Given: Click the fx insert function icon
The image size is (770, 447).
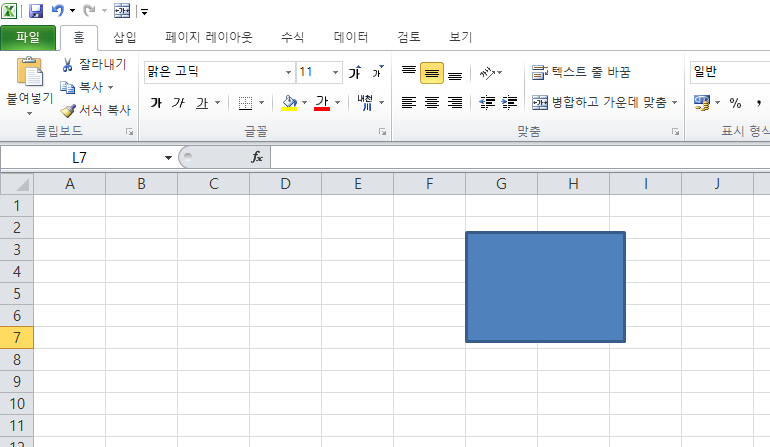Looking at the screenshot, I should pyautogui.click(x=257, y=157).
